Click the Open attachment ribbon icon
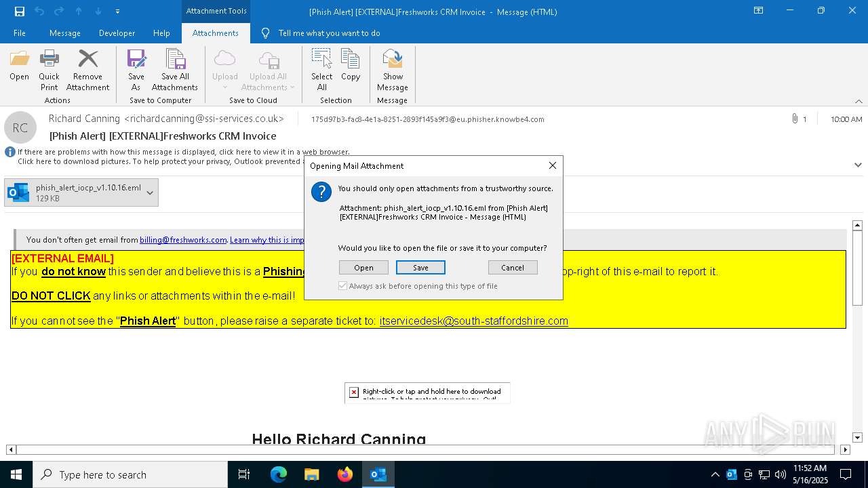Screen dimensions: 868x488 [19, 65]
